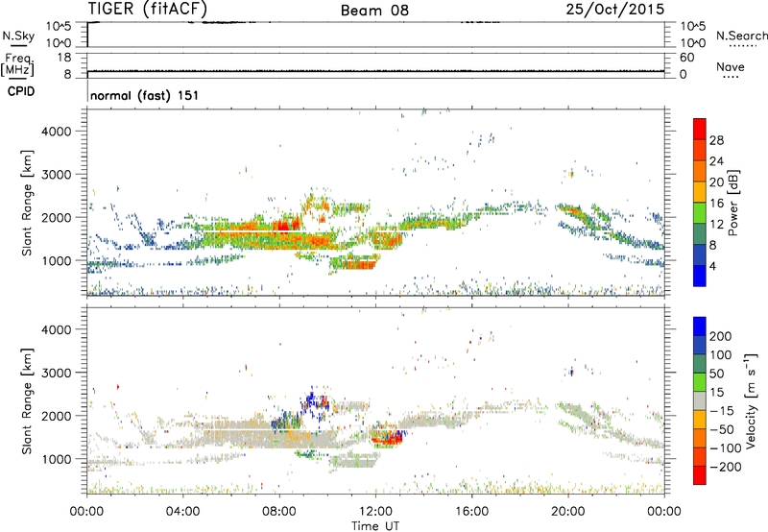Click the 4000 tick on power panel axis

point(57,132)
